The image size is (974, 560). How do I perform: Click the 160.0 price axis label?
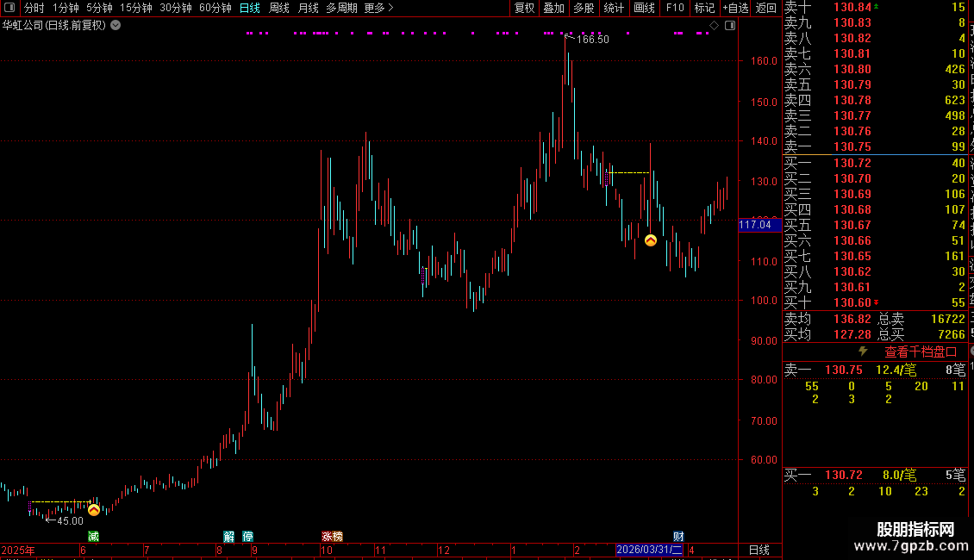(764, 61)
